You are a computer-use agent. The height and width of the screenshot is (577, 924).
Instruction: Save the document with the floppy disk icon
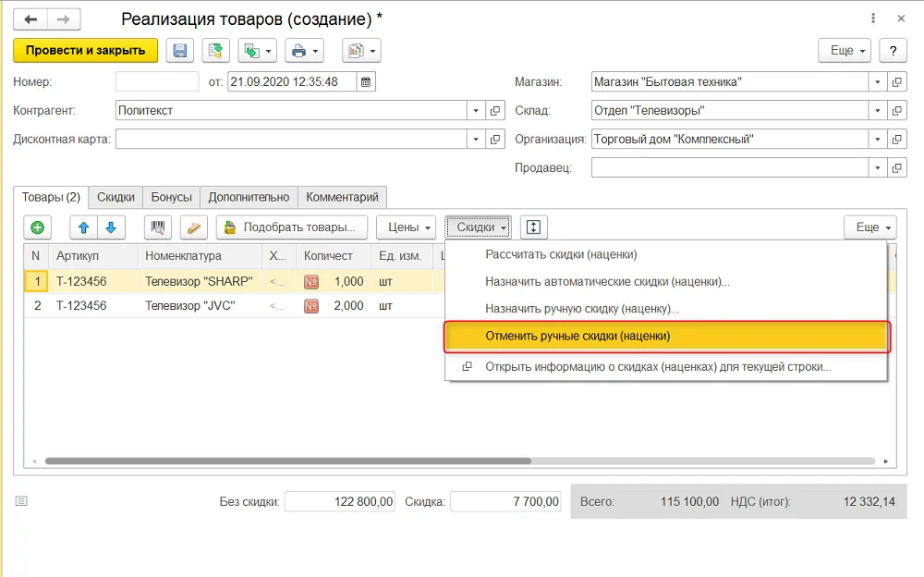click(x=180, y=51)
